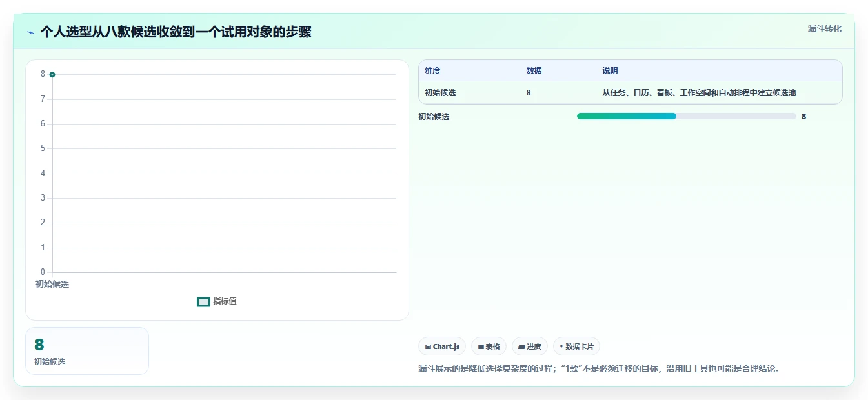Click the 初始候选 x-axis label
This screenshot has width=868, height=400.
click(52, 284)
